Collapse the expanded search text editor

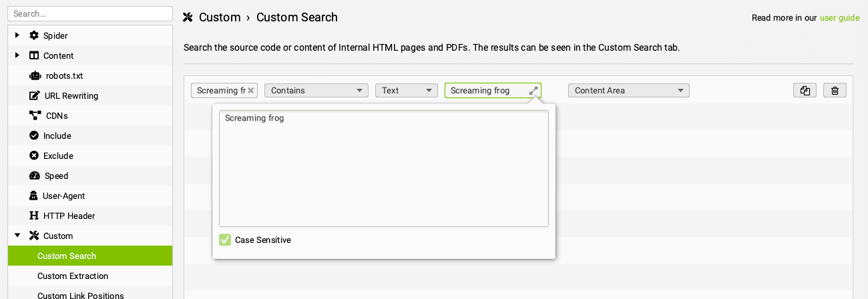[x=533, y=91]
